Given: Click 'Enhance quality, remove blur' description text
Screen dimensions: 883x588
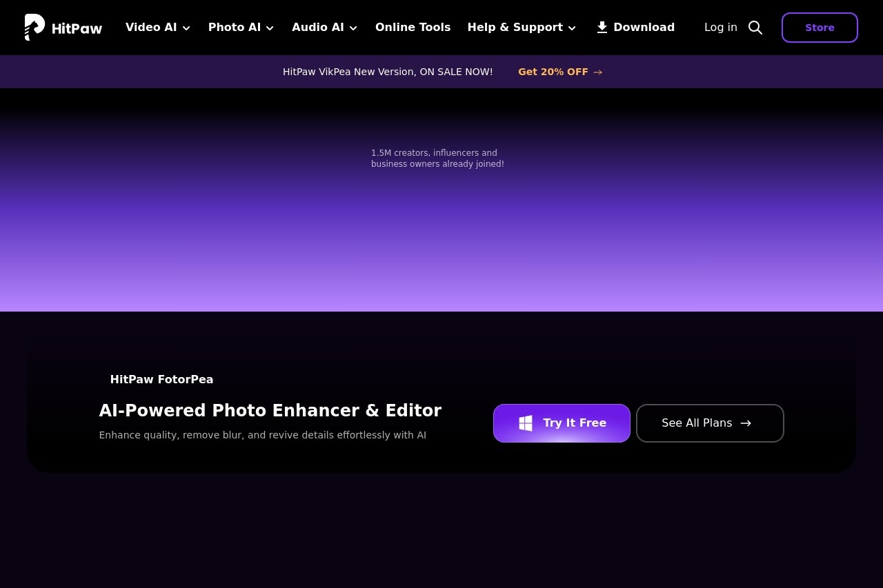Looking at the screenshot, I should pyautogui.click(x=263, y=435).
